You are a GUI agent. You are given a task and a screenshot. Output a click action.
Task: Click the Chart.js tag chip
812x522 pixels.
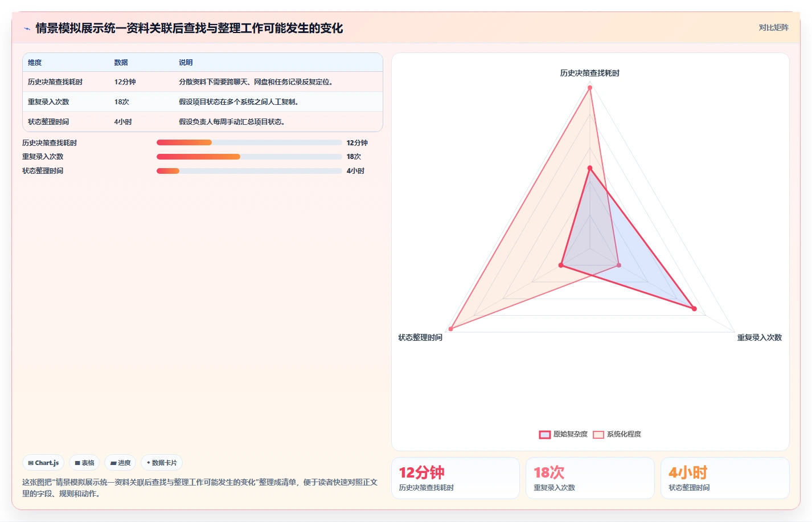click(x=43, y=463)
